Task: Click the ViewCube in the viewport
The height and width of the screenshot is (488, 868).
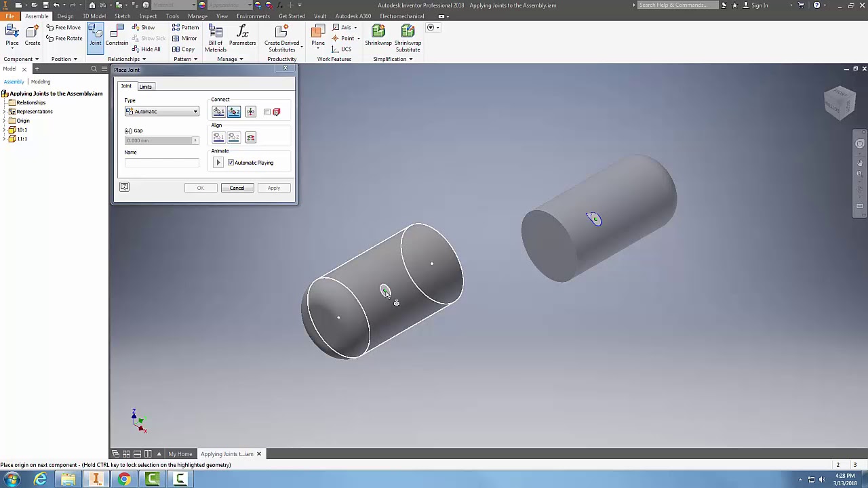Action: point(840,103)
